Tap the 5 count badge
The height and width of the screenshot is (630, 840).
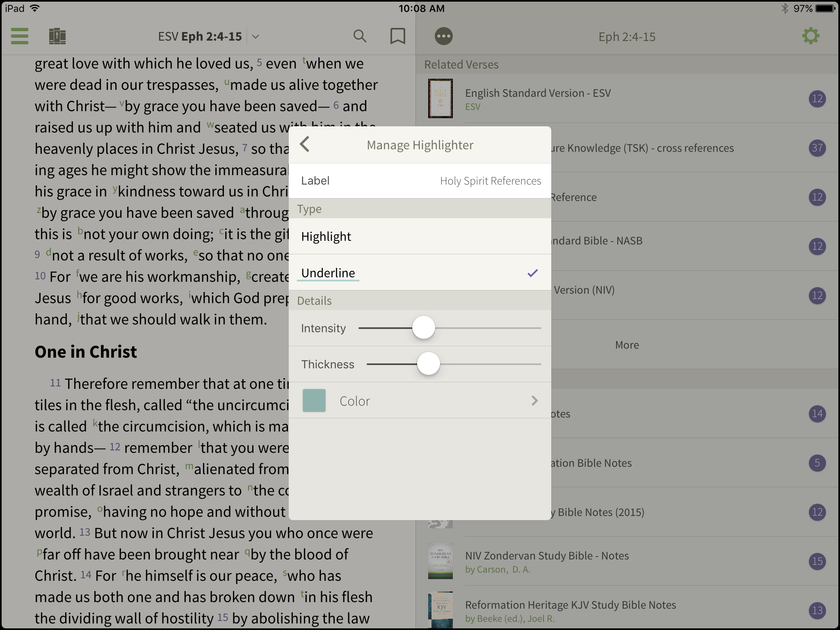click(817, 463)
